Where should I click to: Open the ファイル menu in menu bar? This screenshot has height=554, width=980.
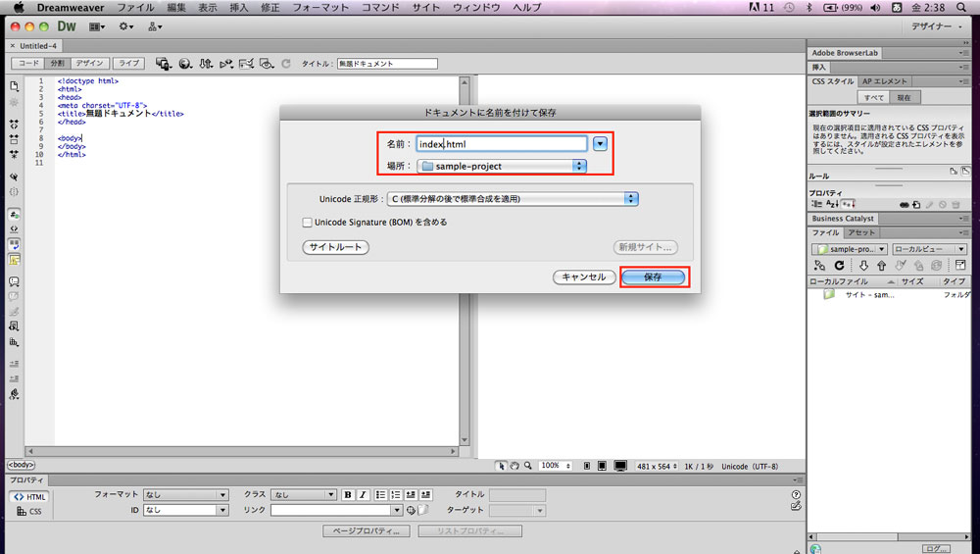pos(135,8)
